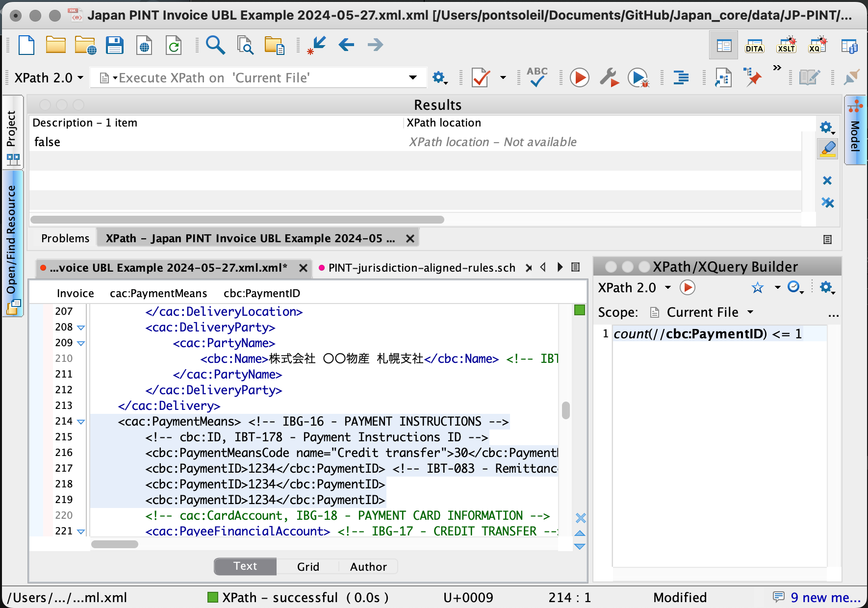The image size is (868, 608).
Task: Open Project side panel
Action: [x=12, y=132]
